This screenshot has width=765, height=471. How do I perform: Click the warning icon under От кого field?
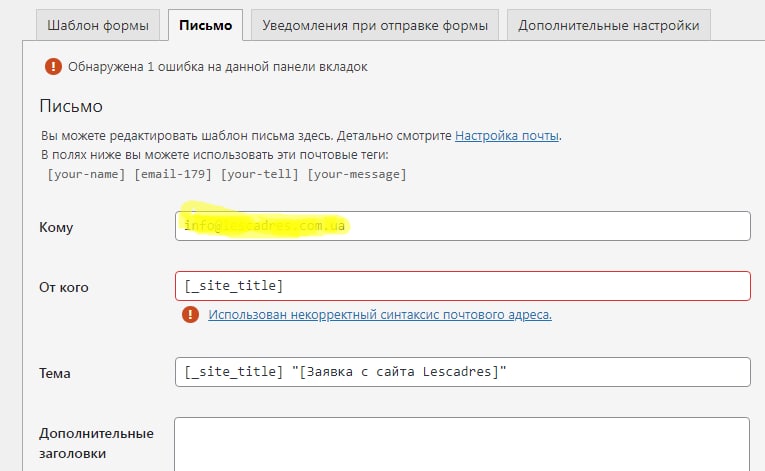tap(190, 315)
